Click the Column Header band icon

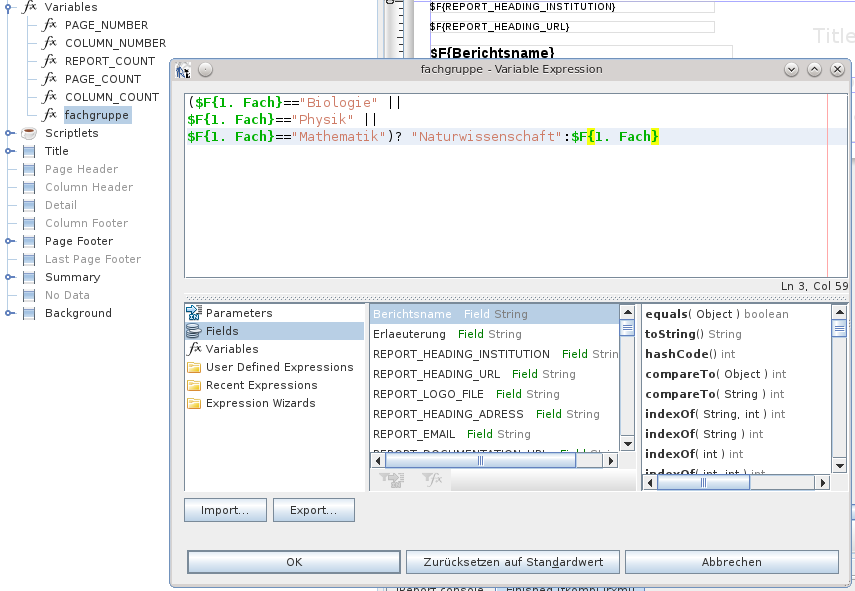[x=29, y=187]
